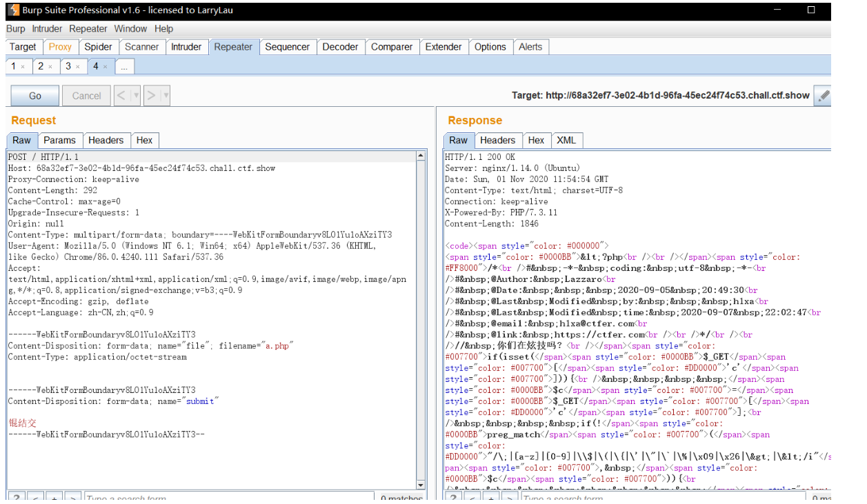
Task: Switch to the Proxy tab
Action: coord(60,47)
